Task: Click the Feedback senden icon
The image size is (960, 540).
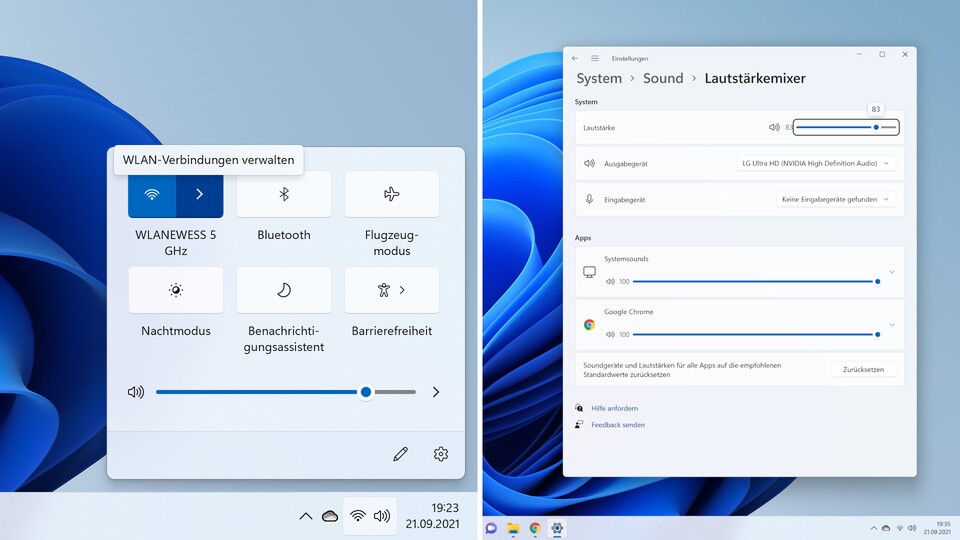Action: pyautogui.click(x=579, y=424)
